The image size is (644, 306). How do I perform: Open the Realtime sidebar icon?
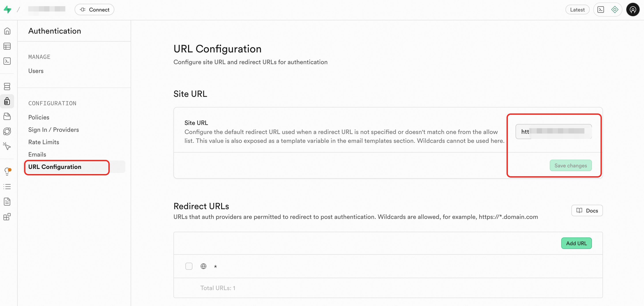pos(7,132)
